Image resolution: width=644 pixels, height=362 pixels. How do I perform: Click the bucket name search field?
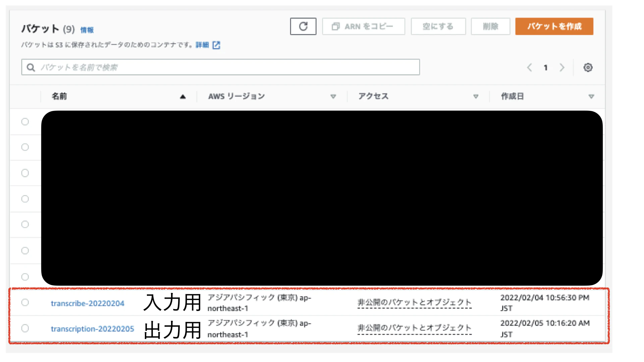[201, 67]
